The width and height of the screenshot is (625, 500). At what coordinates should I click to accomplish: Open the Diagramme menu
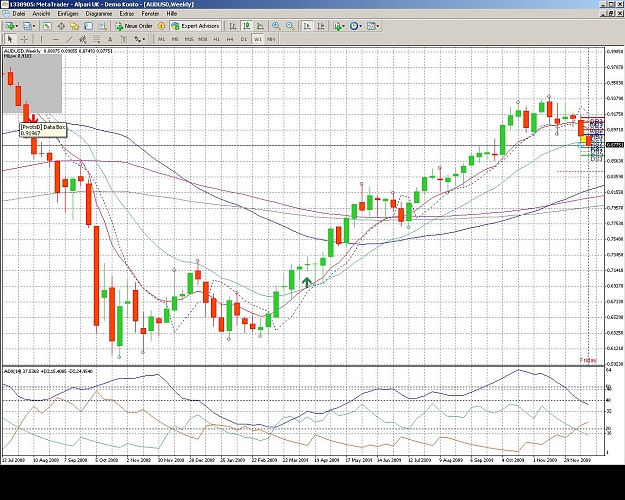(99, 14)
